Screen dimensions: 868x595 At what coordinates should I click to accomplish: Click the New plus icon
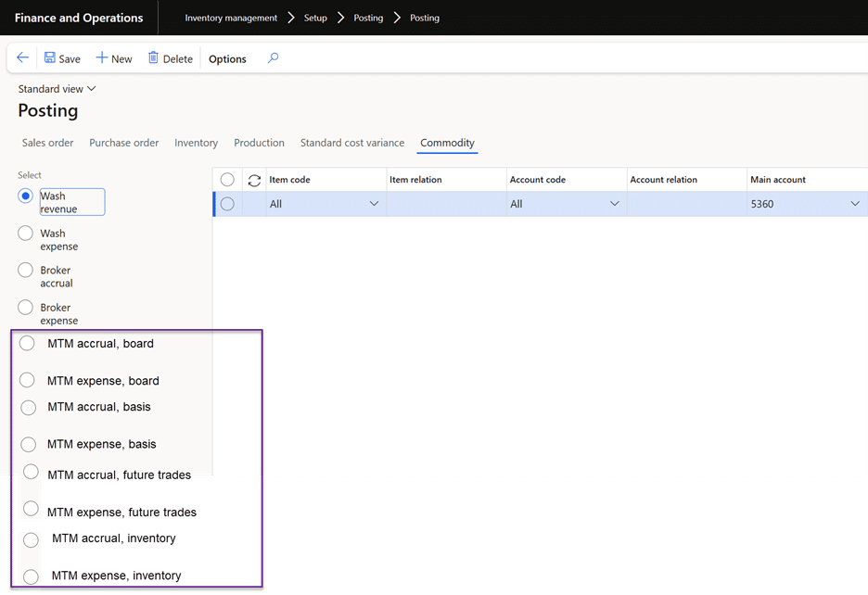102,58
